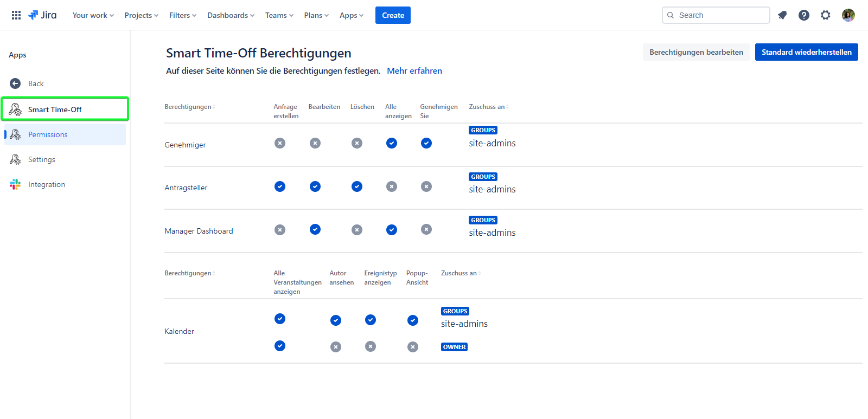This screenshot has height=419, width=868.
Task: Open the settings gear icon in the header
Action: [826, 15]
